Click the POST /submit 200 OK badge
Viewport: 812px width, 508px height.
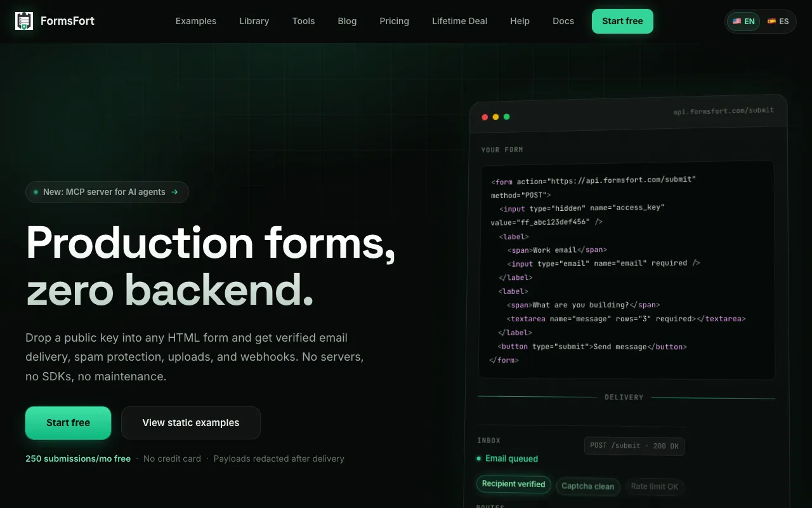tap(634, 446)
